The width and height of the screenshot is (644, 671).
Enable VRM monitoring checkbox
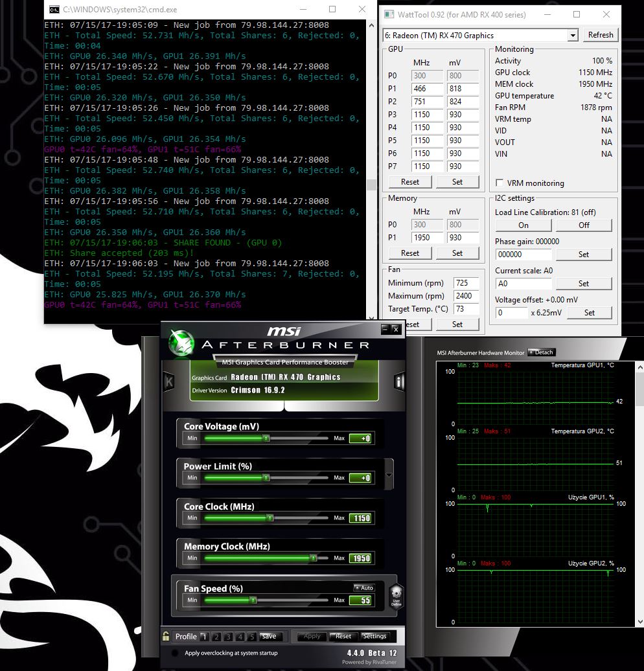500,183
